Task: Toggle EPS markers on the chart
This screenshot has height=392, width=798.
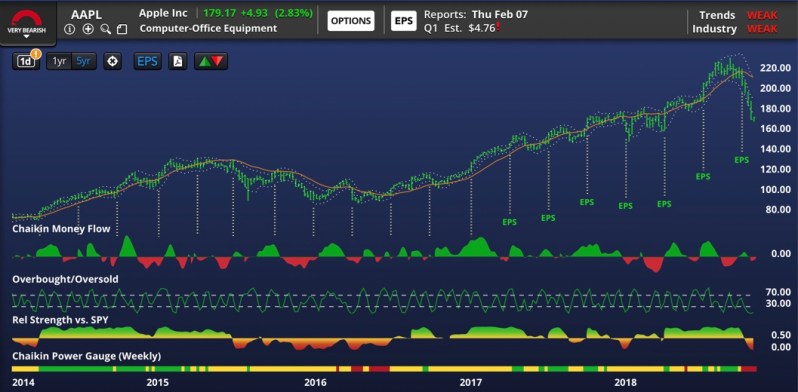Action: (148, 62)
